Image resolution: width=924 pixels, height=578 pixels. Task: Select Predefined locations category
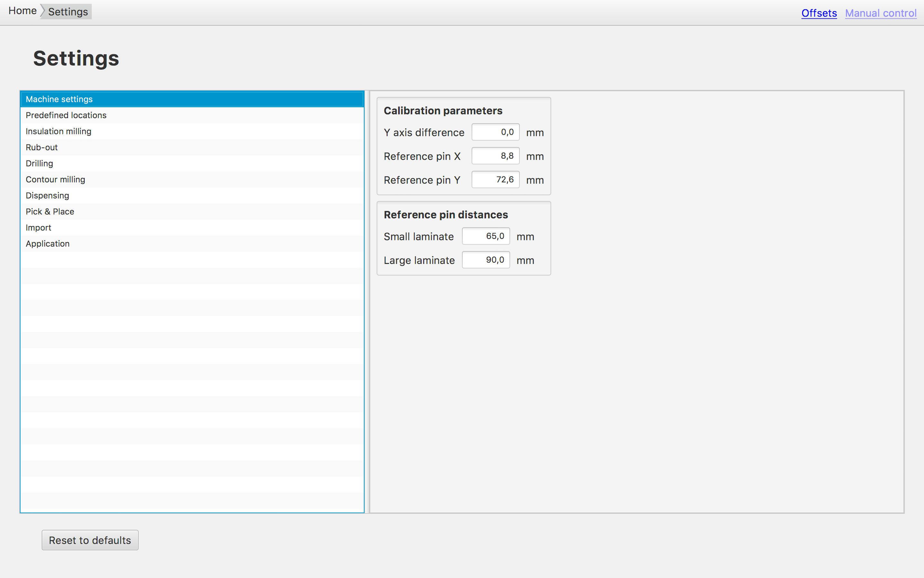(x=192, y=115)
